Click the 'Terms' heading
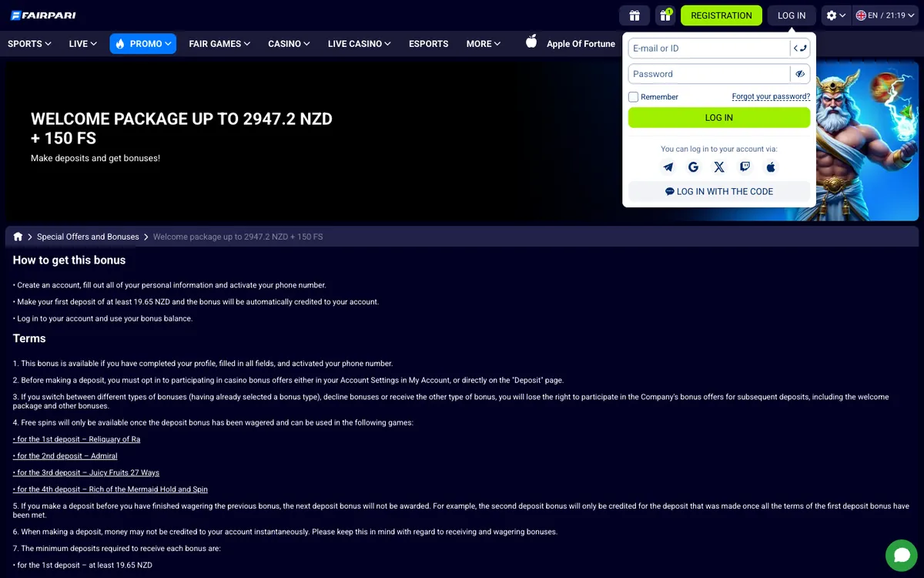This screenshot has width=924, height=578. pyautogui.click(x=29, y=338)
